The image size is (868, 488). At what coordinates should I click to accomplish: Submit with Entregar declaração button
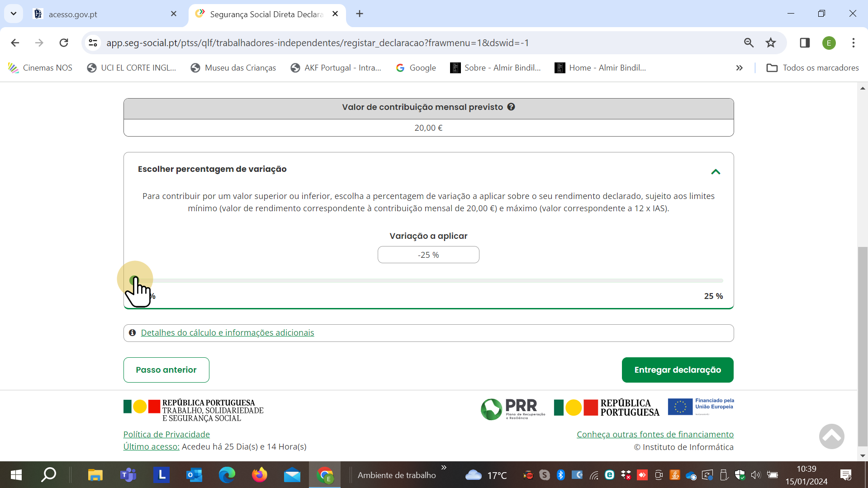click(x=677, y=370)
